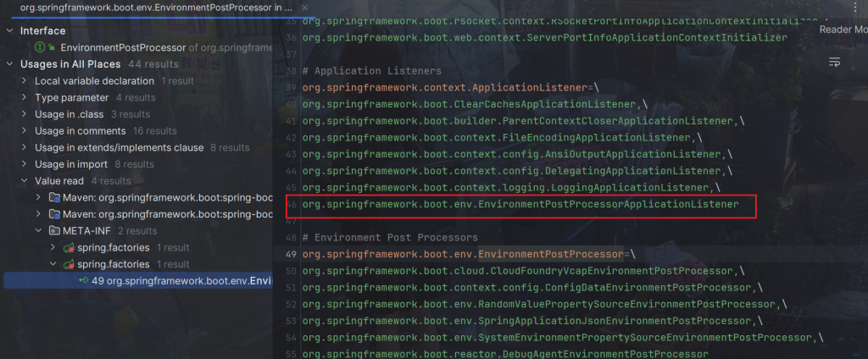This screenshot has width=868, height=359.
Task: Collapse the Value read group
Action: pos(24,181)
